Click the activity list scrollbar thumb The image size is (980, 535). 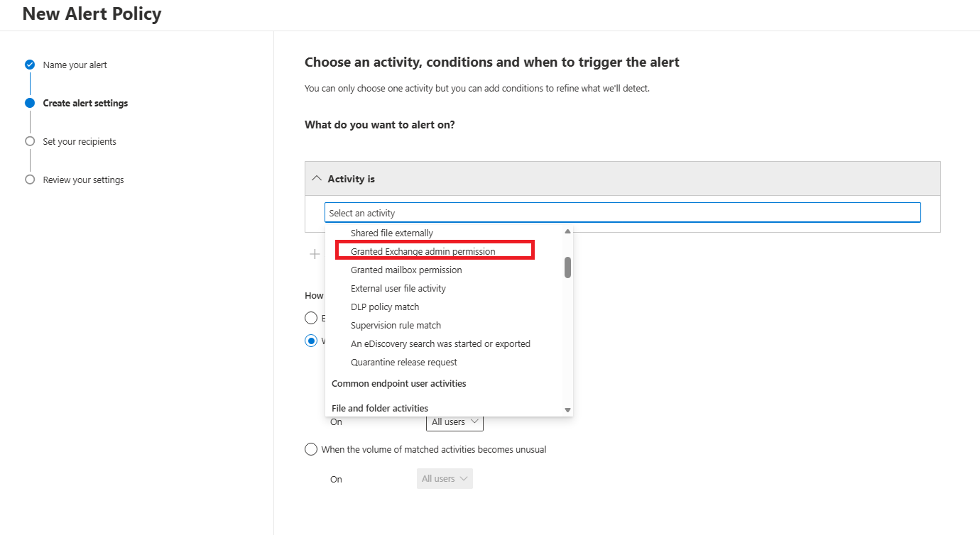567,267
